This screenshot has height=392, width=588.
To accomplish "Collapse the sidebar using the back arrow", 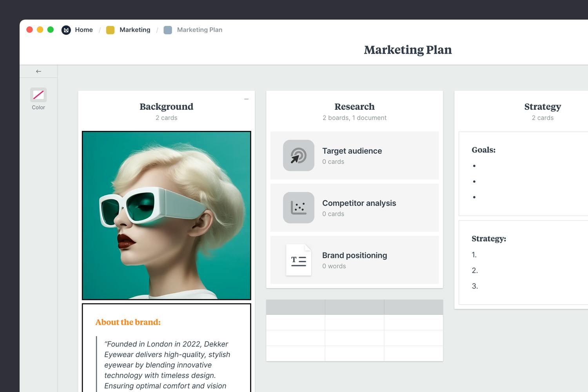I will (38, 71).
